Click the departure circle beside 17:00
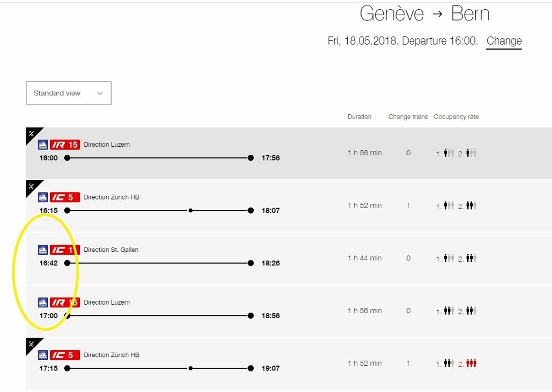 coord(67,315)
